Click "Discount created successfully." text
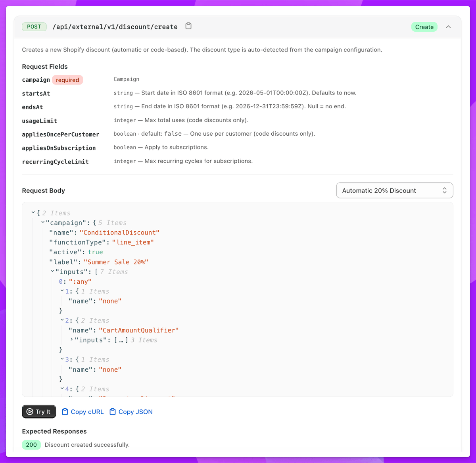476x463 pixels. click(x=87, y=445)
